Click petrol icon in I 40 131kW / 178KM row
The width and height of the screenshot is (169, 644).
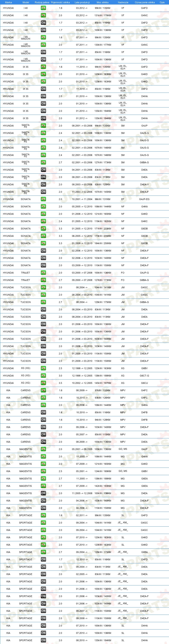43,16
